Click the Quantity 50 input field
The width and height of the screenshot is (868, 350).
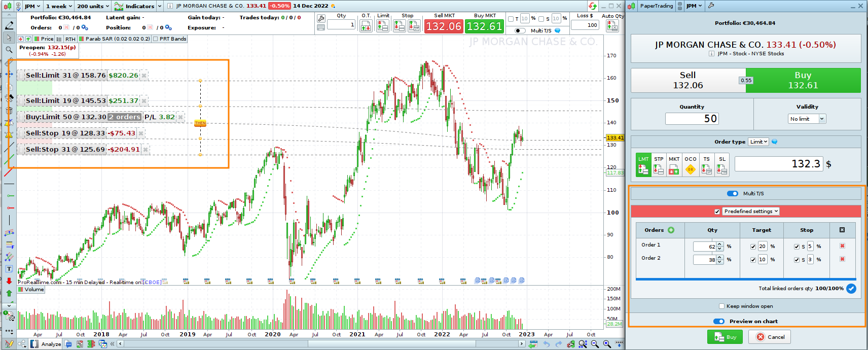point(692,119)
